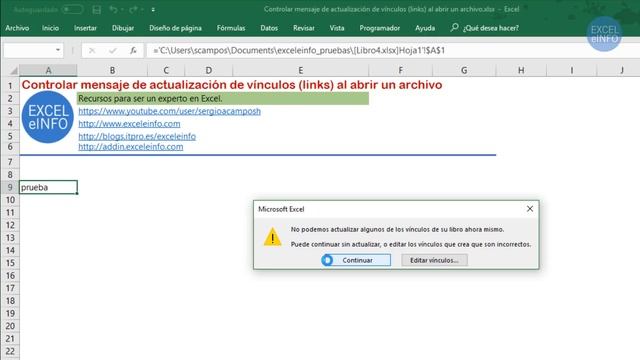Switch to the Diseño de página tab
Viewport: 640px width, 360px height.
[x=175, y=28]
